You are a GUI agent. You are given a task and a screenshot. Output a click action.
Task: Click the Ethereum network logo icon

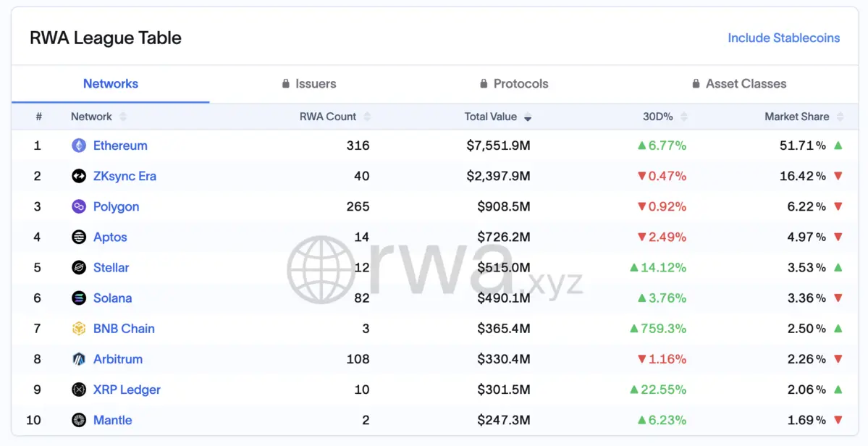[79, 146]
